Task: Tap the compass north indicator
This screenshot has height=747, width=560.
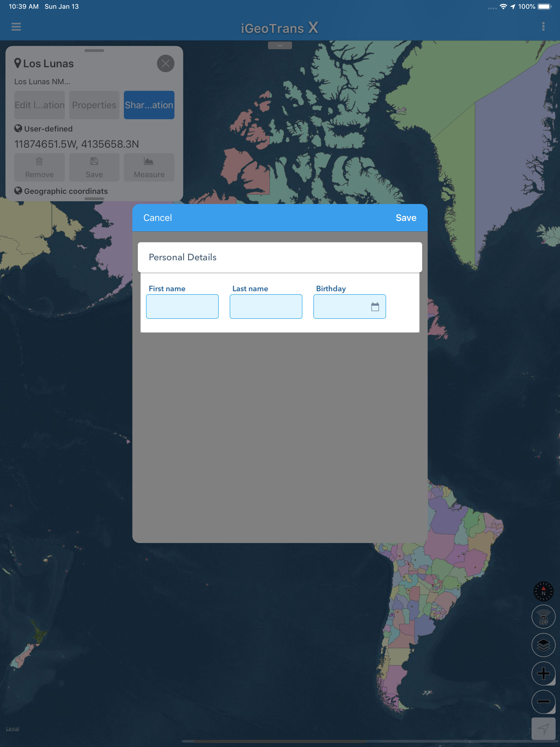Action: click(543, 591)
